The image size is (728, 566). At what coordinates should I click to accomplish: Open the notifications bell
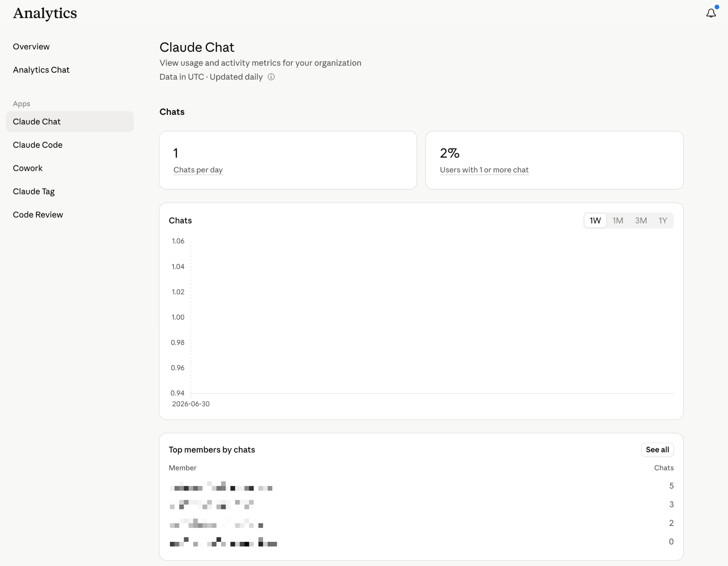click(x=711, y=13)
